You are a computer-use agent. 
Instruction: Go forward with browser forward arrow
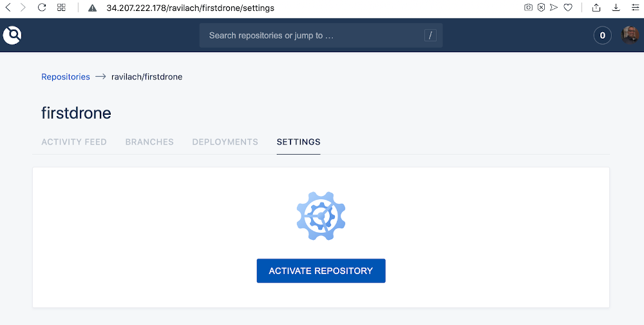[x=23, y=7]
